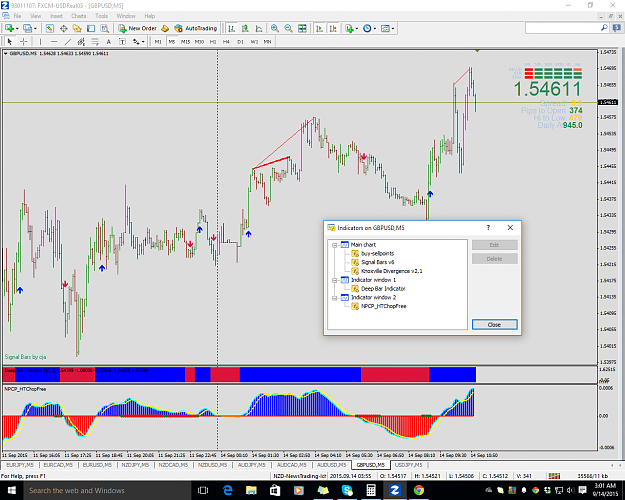Open the Periods dropdown arrow
625x500 pixels.
coord(375,29)
